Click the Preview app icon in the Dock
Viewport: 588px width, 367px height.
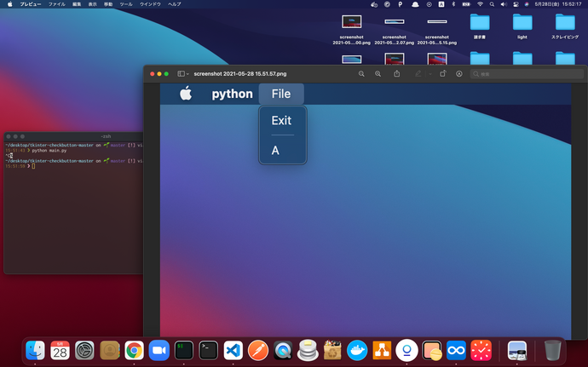click(x=517, y=351)
